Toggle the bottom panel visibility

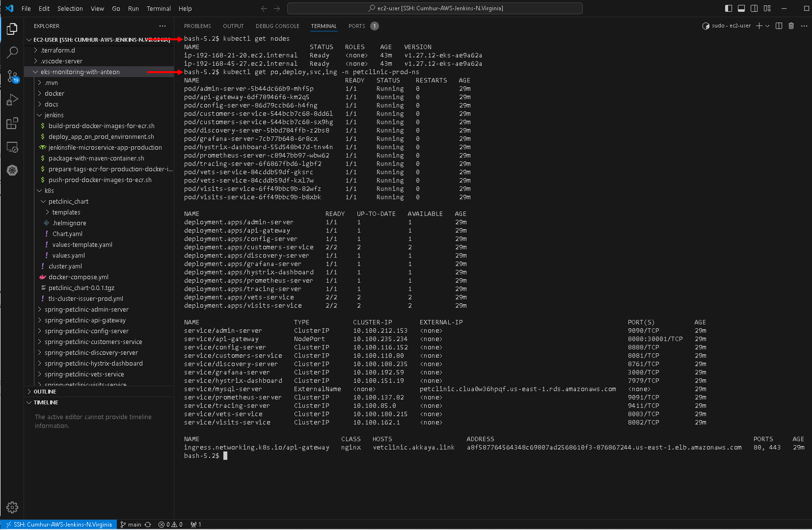(x=741, y=8)
